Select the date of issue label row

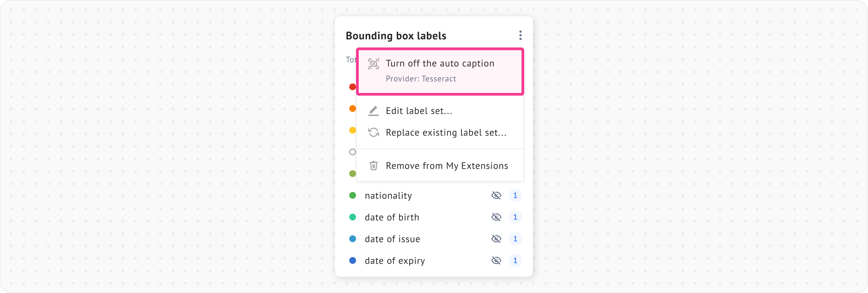pos(392,239)
